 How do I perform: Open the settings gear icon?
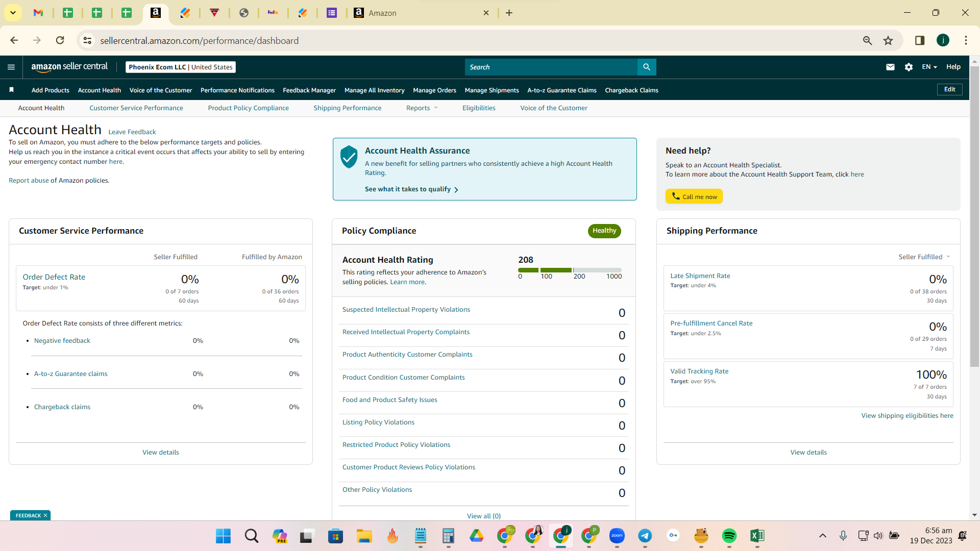point(909,67)
